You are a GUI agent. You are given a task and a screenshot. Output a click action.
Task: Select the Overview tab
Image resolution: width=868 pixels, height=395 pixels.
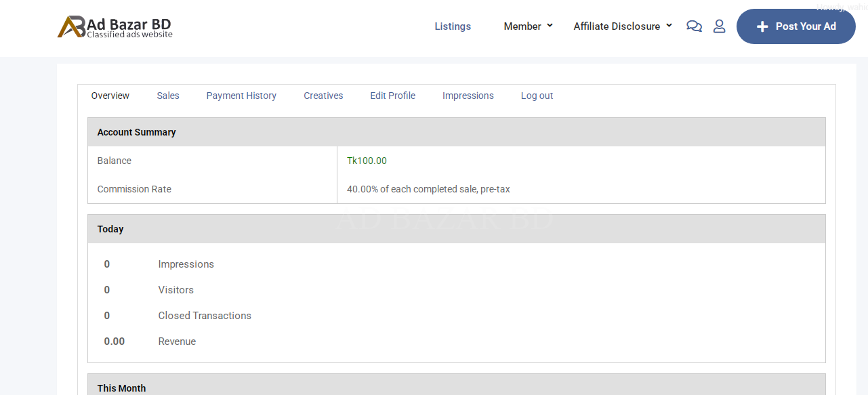(x=110, y=96)
